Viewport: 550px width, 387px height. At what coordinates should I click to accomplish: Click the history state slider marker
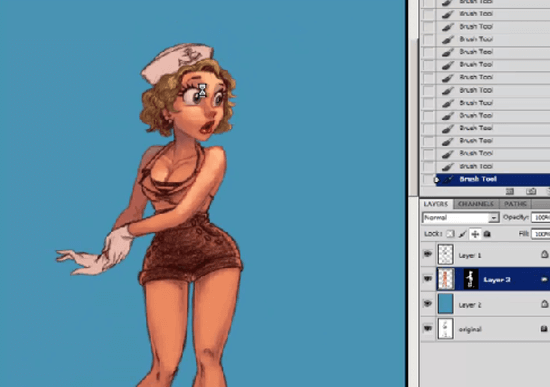(x=436, y=180)
